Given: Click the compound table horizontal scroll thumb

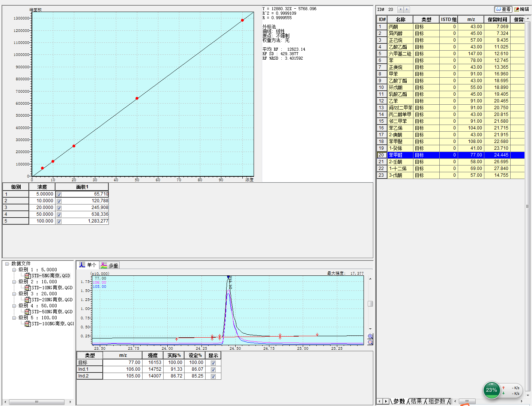Looking at the screenshot, I should [x=467, y=401].
